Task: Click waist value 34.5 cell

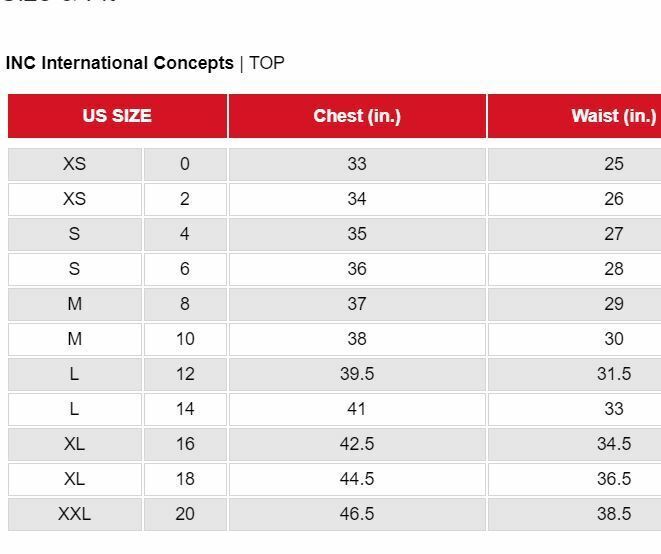Action: point(574,444)
